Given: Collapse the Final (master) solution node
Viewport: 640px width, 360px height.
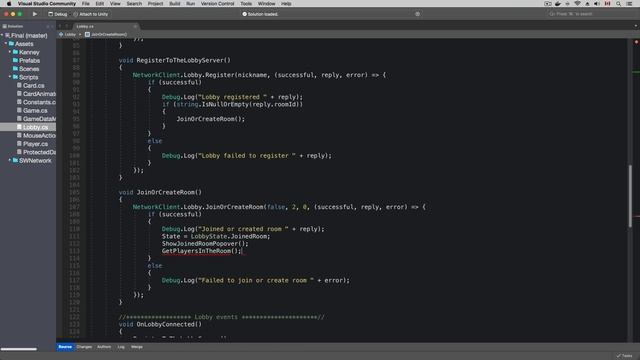Looking at the screenshot, I should point(2,36).
